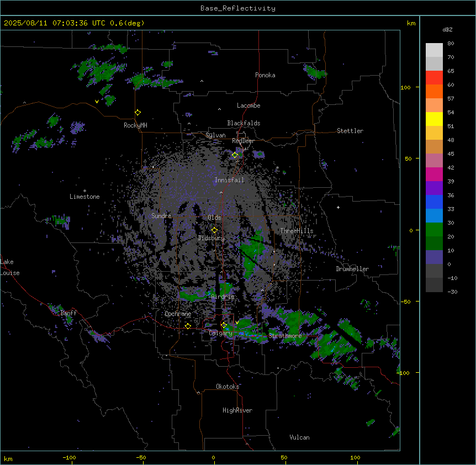Select the Strathmore label on the map
Screen dimensions: 476x465
285,336
